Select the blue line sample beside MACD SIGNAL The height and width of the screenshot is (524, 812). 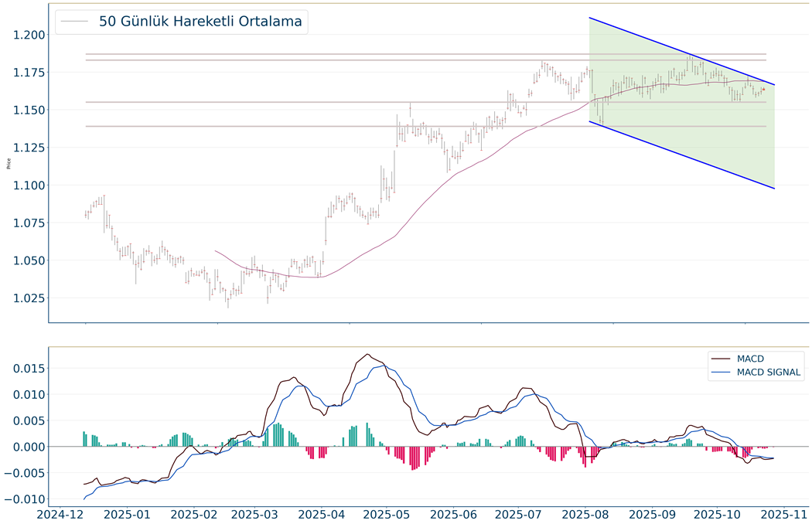[x=722, y=373]
